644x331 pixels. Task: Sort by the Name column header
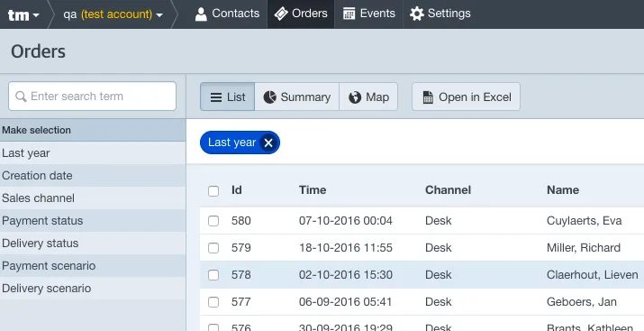click(563, 190)
